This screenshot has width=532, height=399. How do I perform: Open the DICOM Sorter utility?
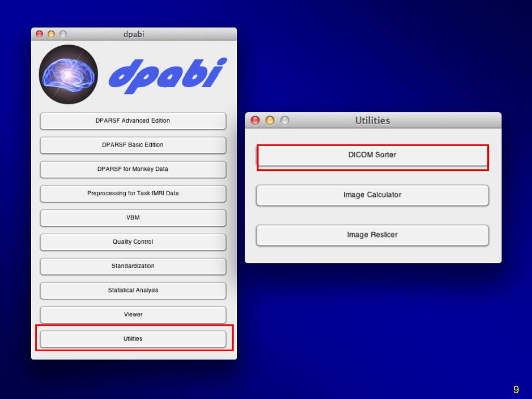[372, 155]
